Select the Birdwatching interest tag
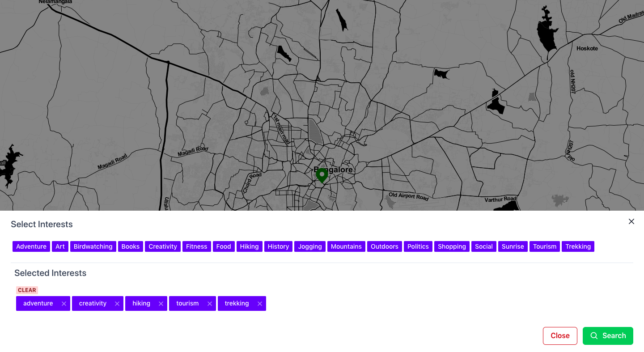This screenshot has width=644, height=352. pyautogui.click(x=93, y=246)
